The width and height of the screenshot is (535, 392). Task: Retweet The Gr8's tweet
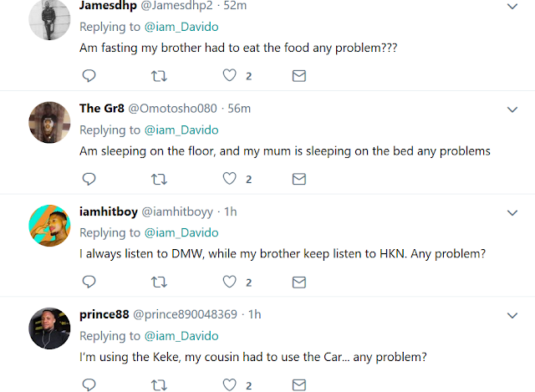click(x=159, y=179)
